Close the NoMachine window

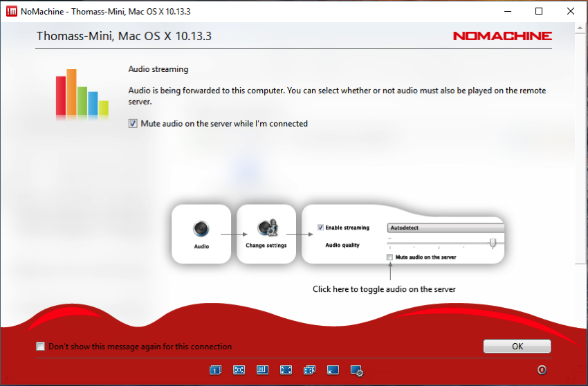click(x=571, y=11)
